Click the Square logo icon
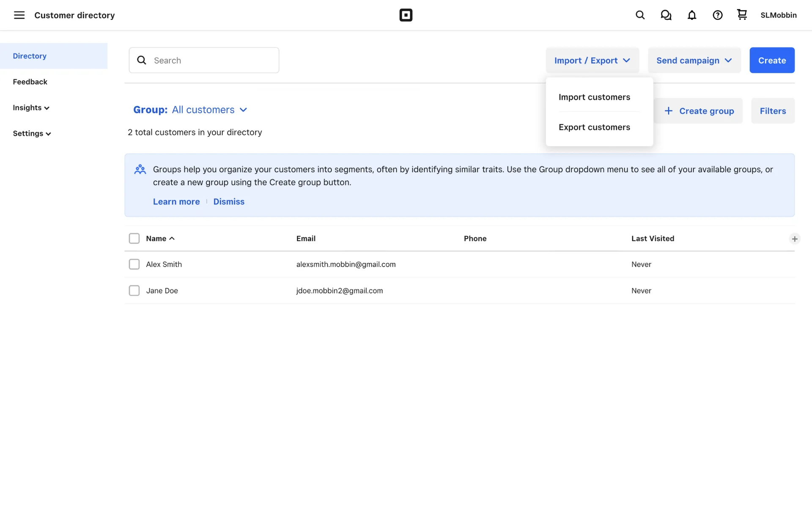 406,15
